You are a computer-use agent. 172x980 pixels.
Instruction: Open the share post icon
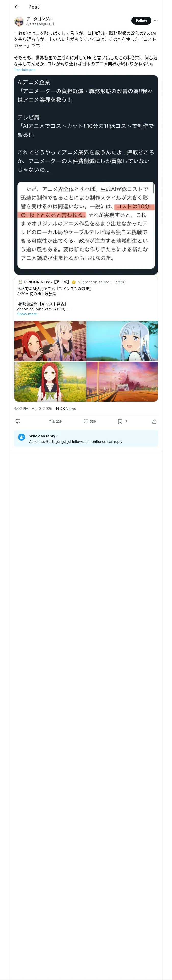pos(154,421)
